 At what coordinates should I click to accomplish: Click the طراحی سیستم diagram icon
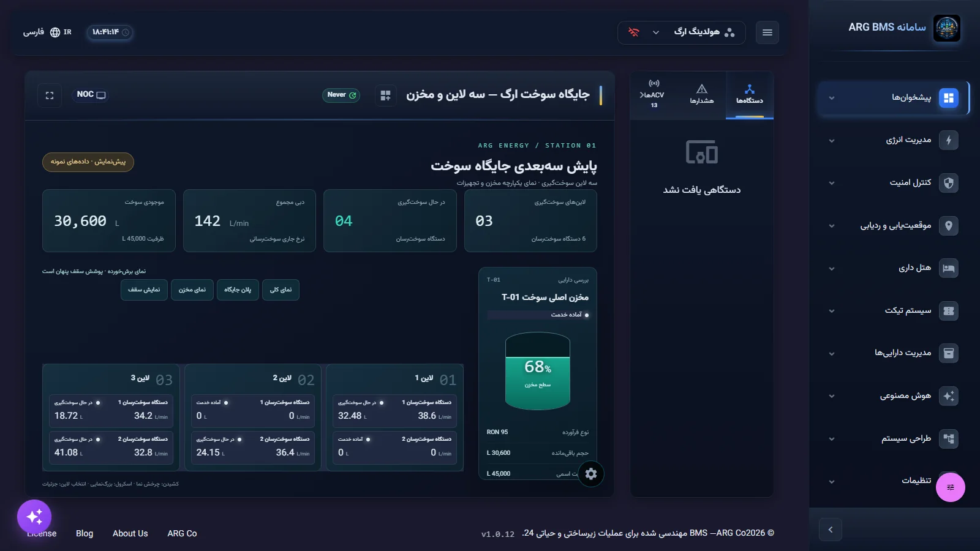tap(949, 439)
